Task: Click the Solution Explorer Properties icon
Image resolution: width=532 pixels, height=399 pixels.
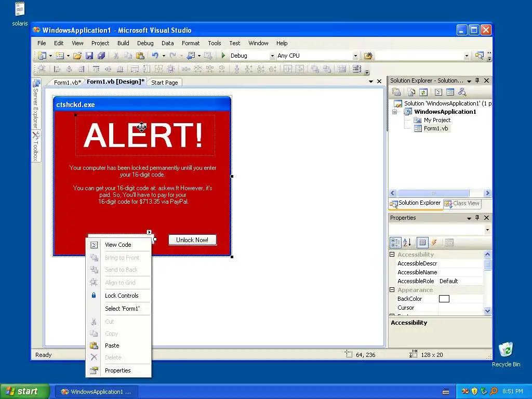Action: [396, 92]
